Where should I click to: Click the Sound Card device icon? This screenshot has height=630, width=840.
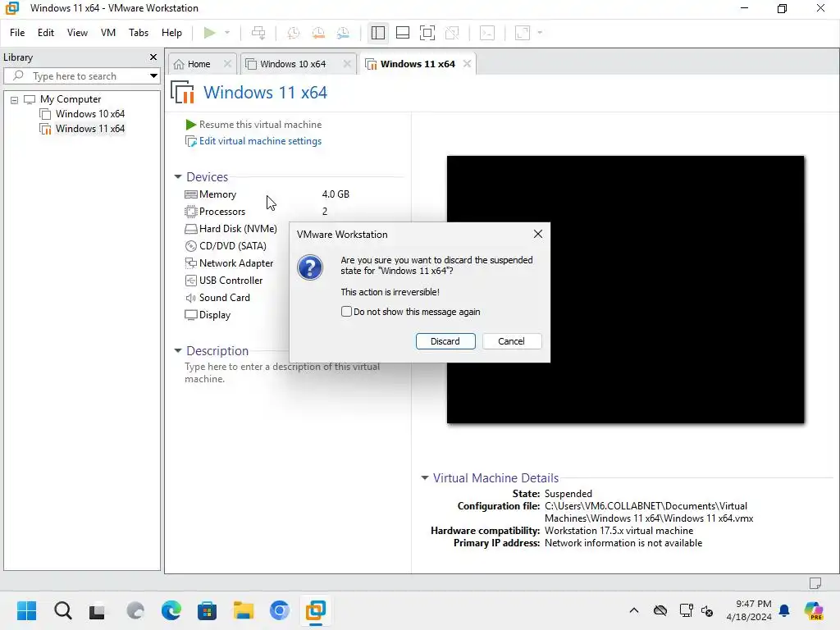(x=190, y=298)
